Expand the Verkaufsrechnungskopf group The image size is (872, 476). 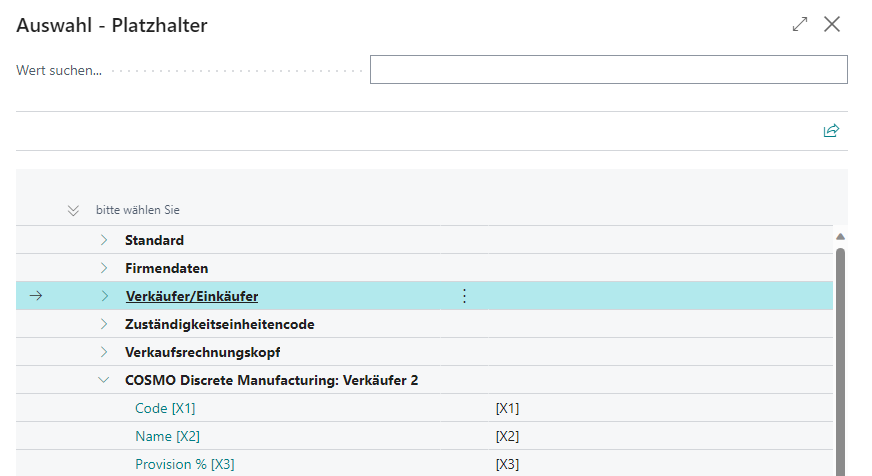click(104, 352)
